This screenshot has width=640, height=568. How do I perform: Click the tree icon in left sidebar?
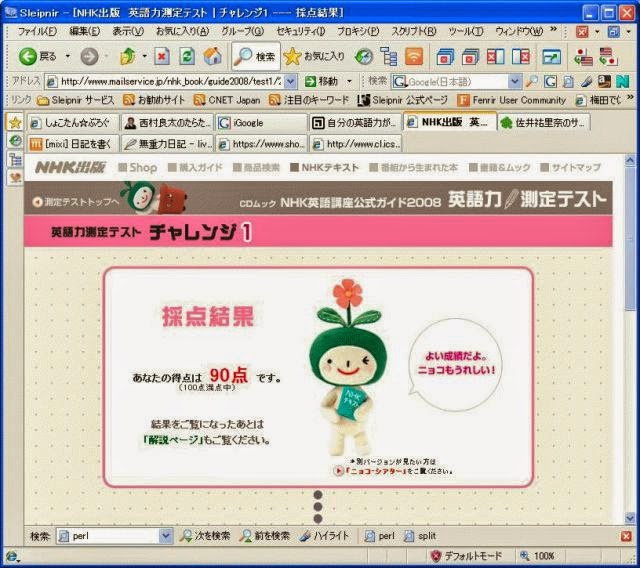pos(15,159)
